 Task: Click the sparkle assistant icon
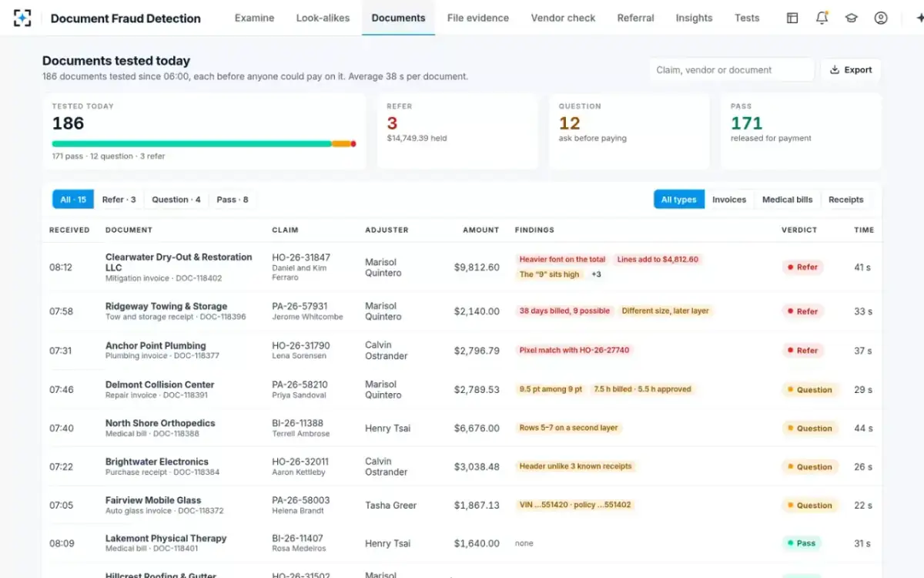tap(919, 18)
